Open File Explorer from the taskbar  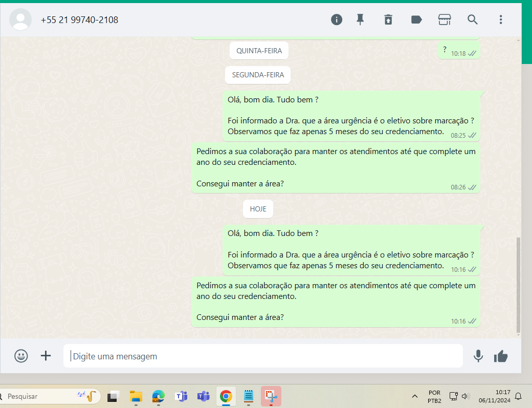pos(136,396)
